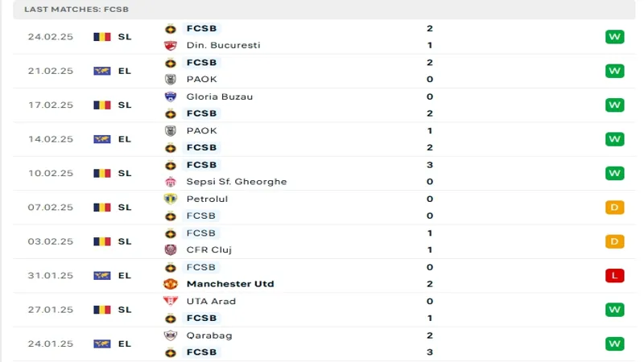Click the Romania flag on 24.02.25 row
Screen dimensions: 644x362
(102, 37)
